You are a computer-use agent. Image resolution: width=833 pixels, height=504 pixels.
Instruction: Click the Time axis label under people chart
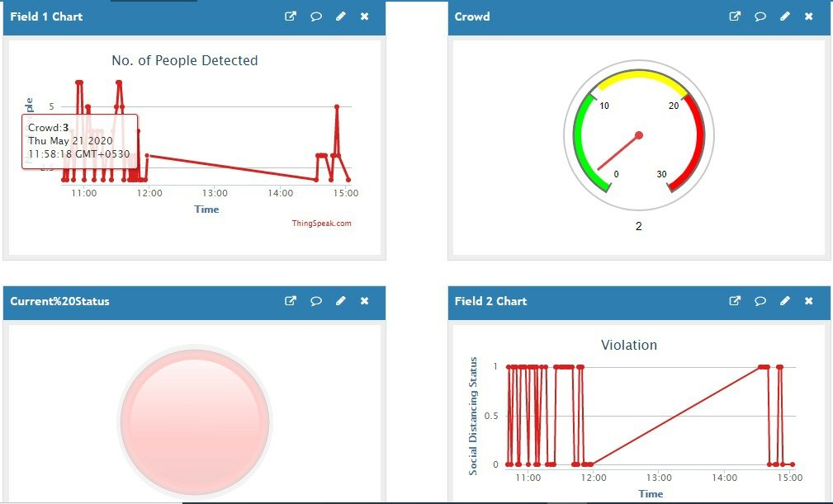(206, 209)
